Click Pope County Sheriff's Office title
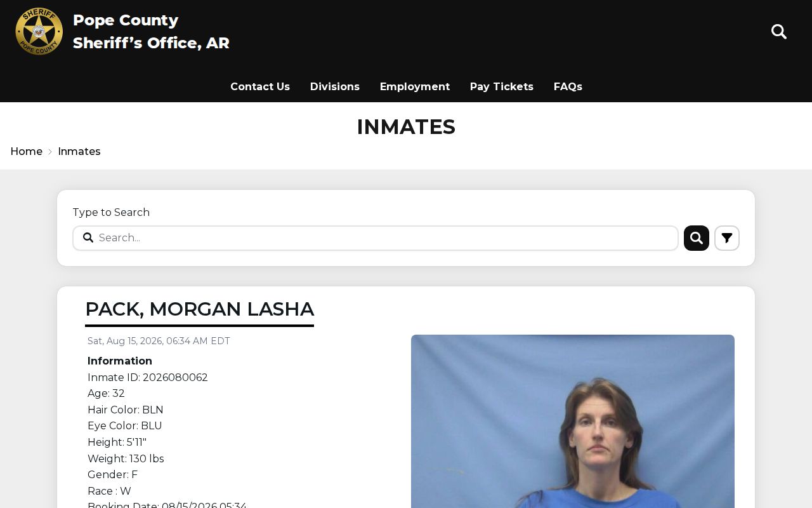Screen dimensions: 812x508 click(151, 32)
